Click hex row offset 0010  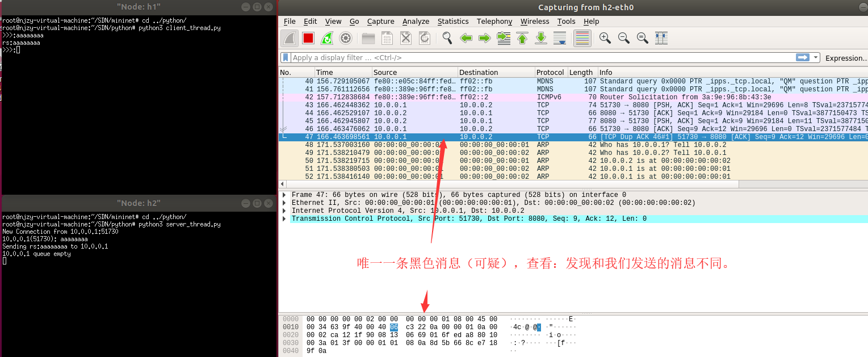[x=290, y=327]
